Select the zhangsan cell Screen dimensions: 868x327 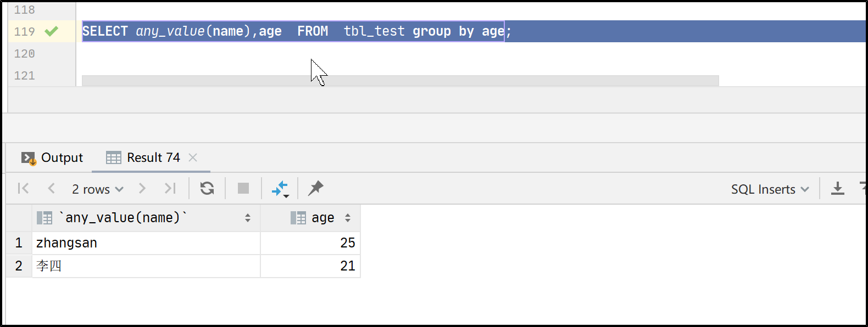(146, 243)
